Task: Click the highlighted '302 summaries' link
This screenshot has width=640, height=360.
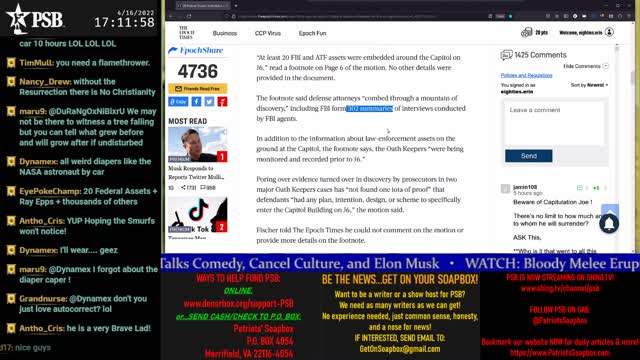Action: click(x=369, y=109)
